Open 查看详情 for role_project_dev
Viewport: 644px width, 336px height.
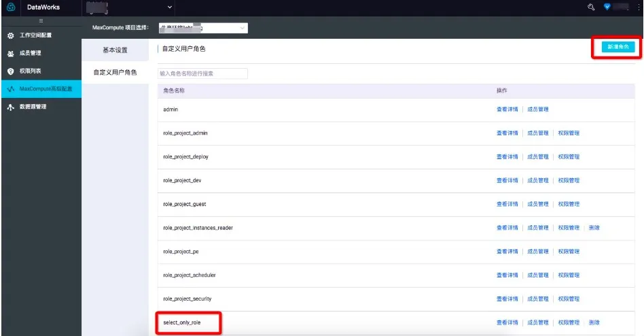[x=507, y=180]
